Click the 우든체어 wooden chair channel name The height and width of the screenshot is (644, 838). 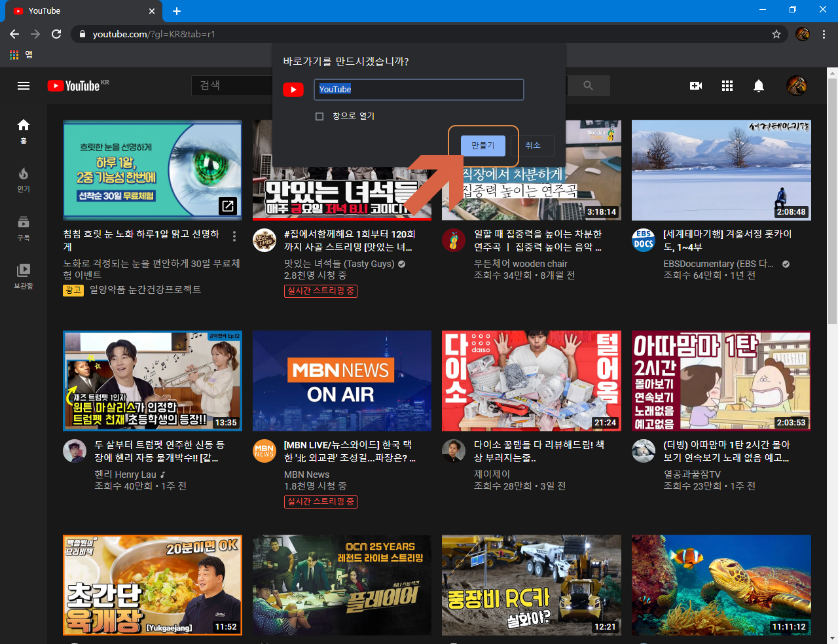(x=520, y=264)
